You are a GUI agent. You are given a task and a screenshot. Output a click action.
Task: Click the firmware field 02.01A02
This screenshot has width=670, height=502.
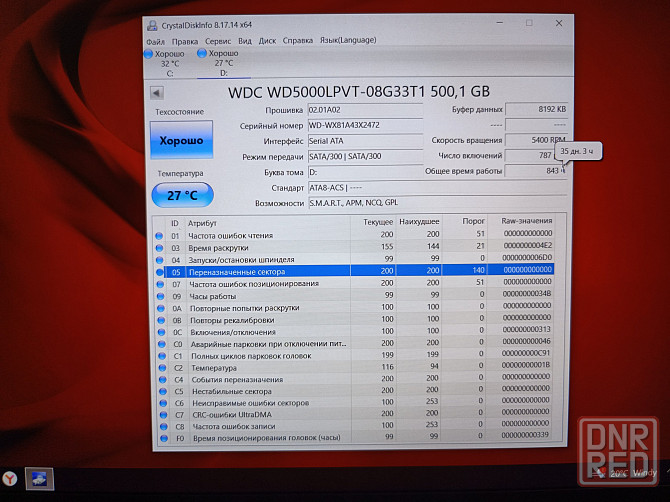click(365, 110)
